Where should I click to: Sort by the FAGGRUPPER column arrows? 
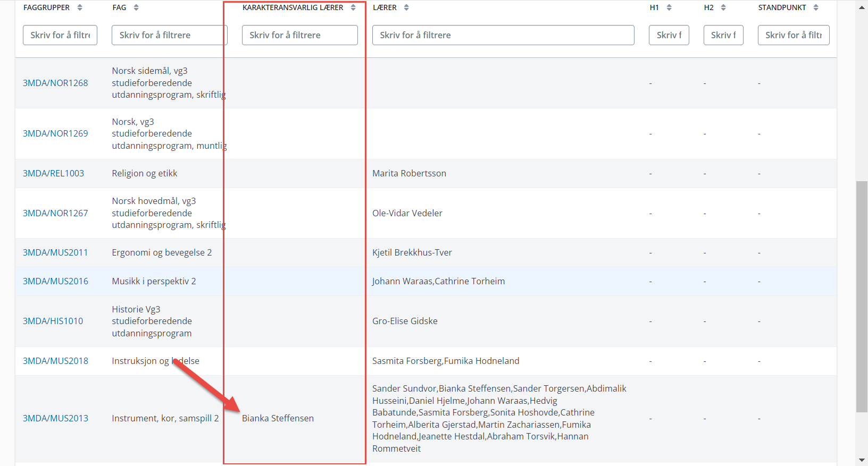pyautogui.click(x=80, y=7)
